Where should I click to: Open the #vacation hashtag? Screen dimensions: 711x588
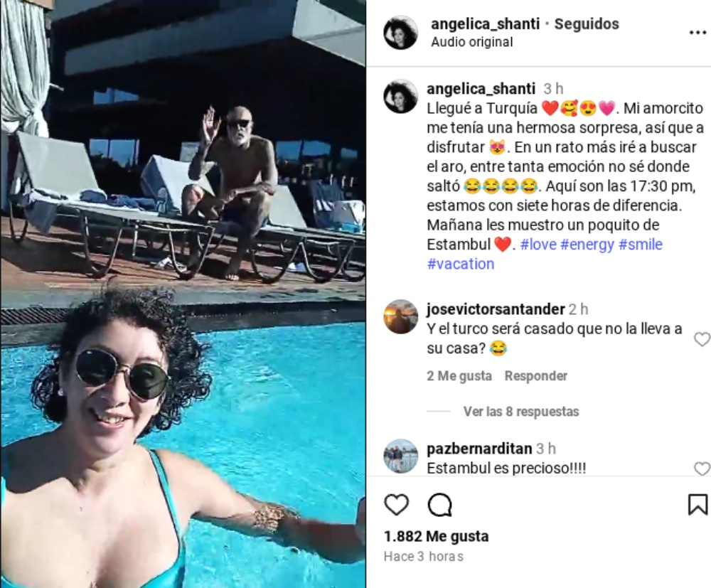click(461, 264)
